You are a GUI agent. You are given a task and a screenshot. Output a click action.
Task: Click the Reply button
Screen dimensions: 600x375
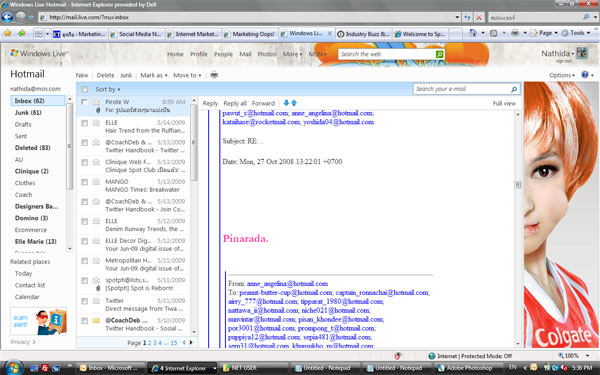click(210, 103)
